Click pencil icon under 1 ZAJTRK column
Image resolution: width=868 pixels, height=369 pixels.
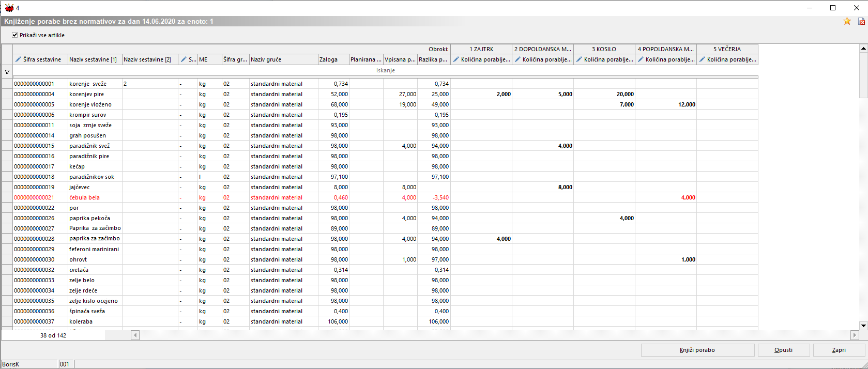(456, 59)
